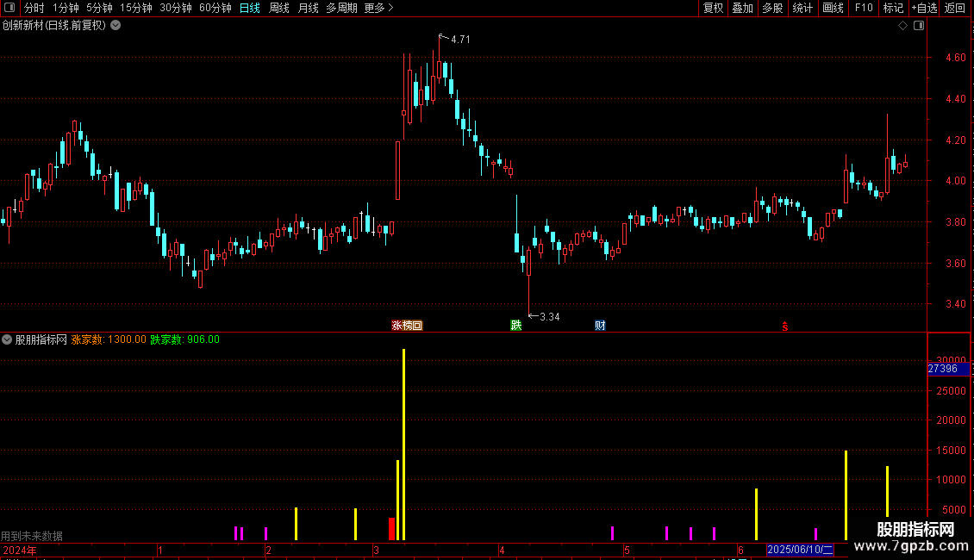The height and width of the screenshot is (560, 974).
Task: Switch to 月线 monthly chart
Action: [308, 8]
